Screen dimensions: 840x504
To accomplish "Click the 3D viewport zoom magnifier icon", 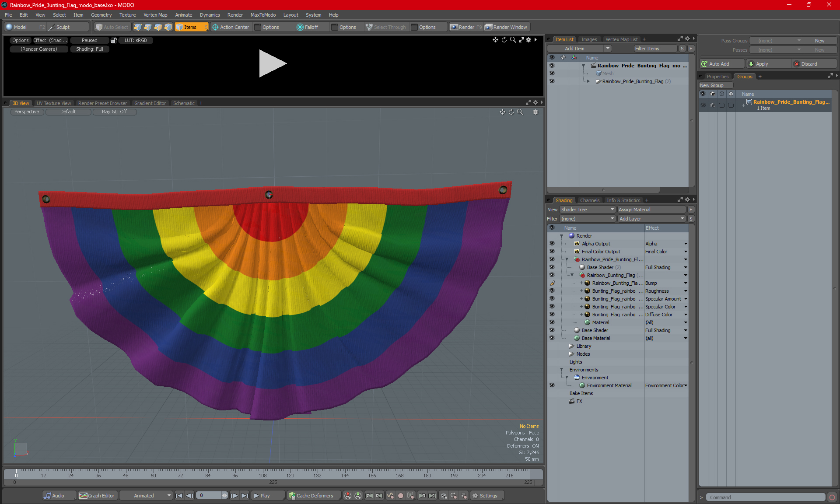I will [x=520, y=112].
